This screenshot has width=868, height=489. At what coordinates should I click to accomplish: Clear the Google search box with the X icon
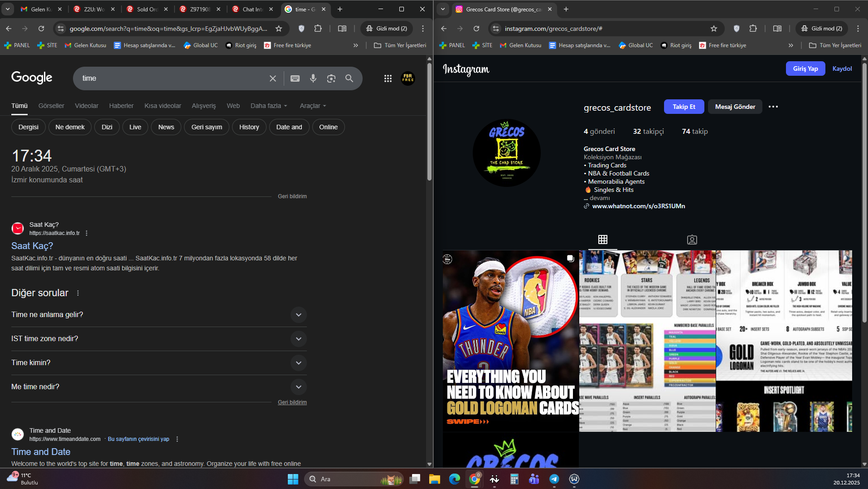pyautogui.click(x=273, y=78)
